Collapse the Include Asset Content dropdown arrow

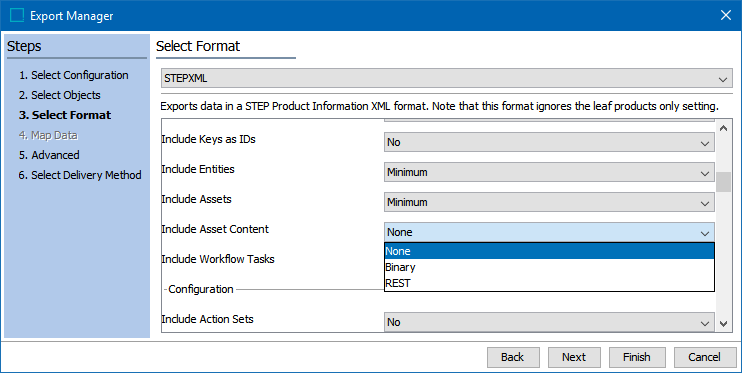click(705, 232)
